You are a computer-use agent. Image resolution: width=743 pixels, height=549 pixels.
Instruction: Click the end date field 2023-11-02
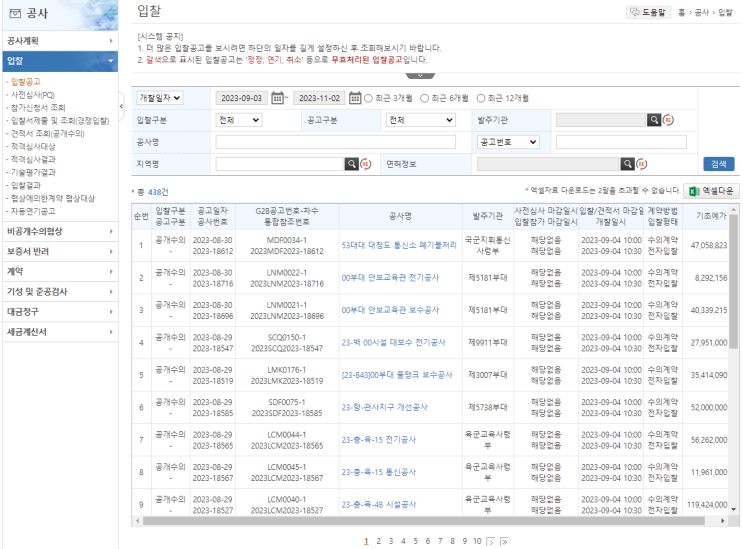point(319,98)
